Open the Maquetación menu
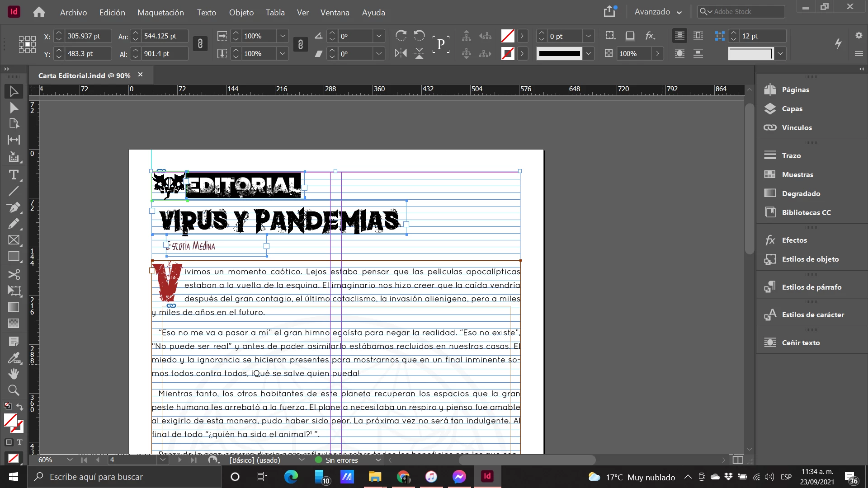The width and height of the screenshot is (868, 488). pos(160,13)
